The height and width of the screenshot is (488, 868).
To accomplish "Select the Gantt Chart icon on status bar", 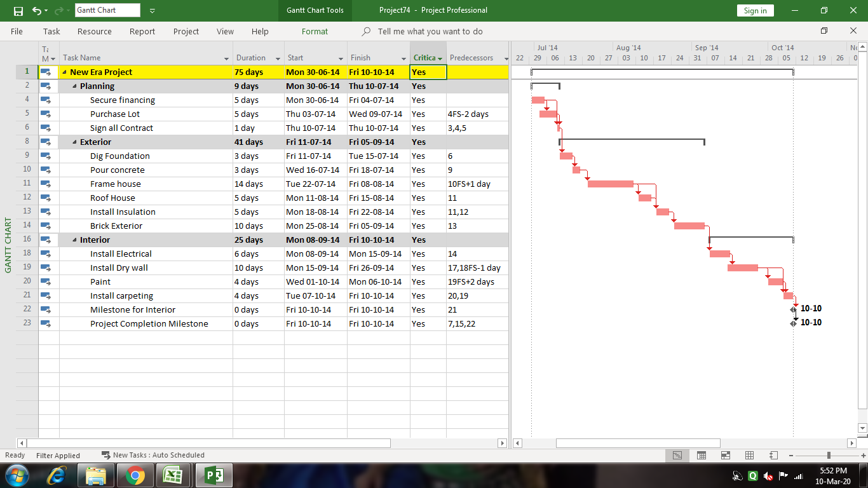I will pyautogui.click(x=677, y=455).
